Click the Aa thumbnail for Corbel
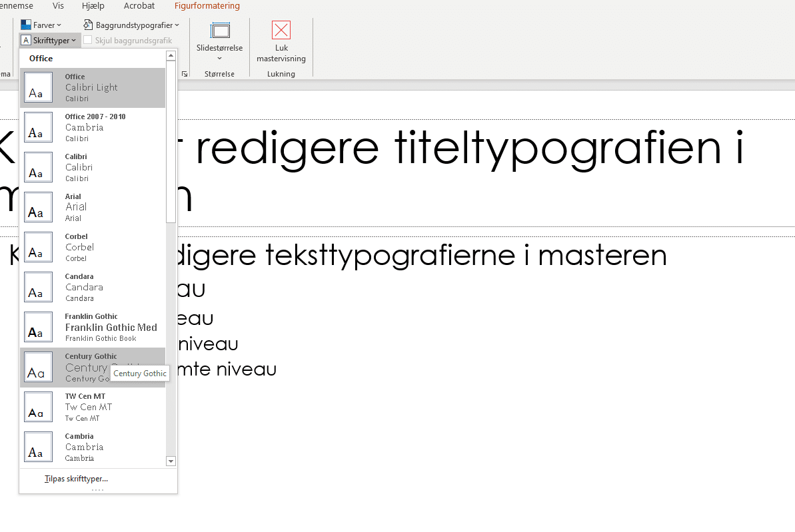Screen dimensions: 795x532 [x=38, y=247]
